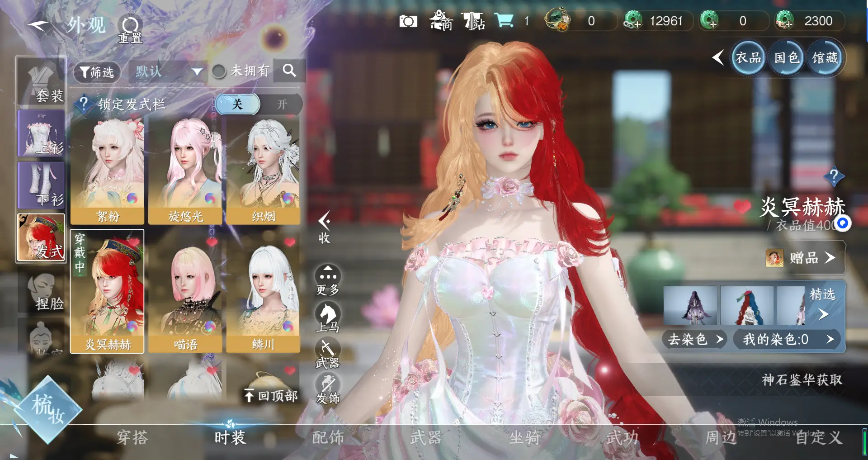
Task: Select the 下衫 bottom category
Action: [x=41, y=185]
